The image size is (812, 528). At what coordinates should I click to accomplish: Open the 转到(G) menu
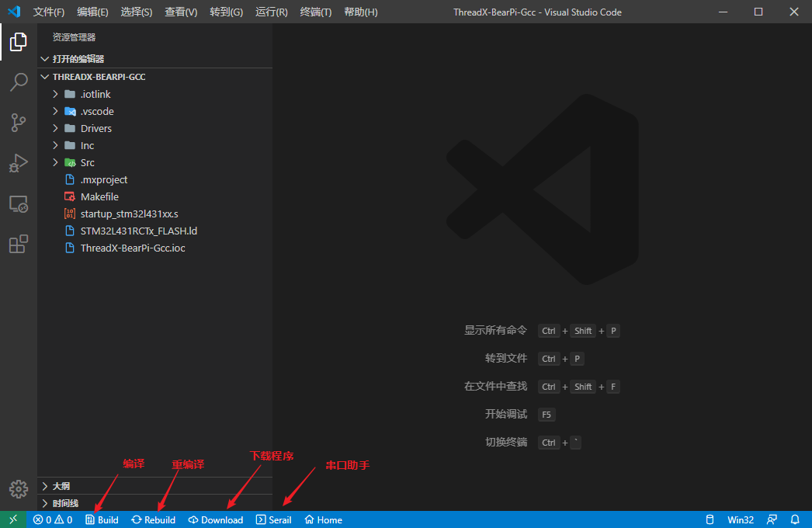coord(227,12)
